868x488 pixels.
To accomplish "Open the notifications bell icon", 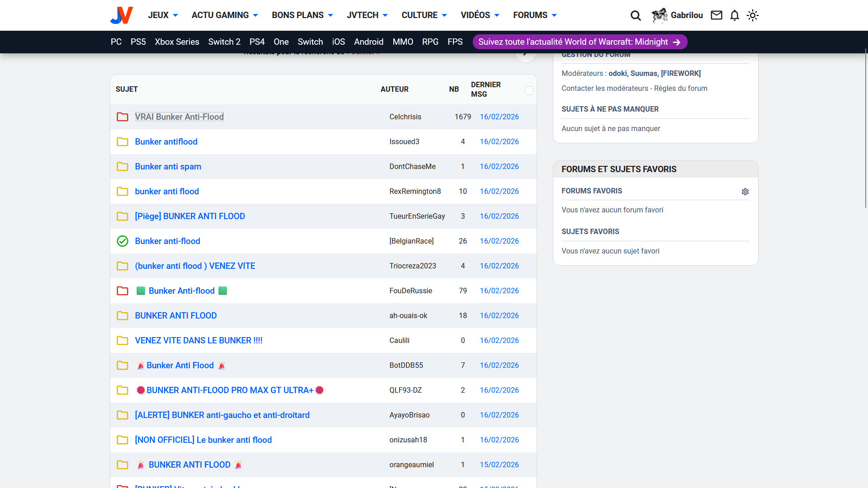I will tap(735, 15).
